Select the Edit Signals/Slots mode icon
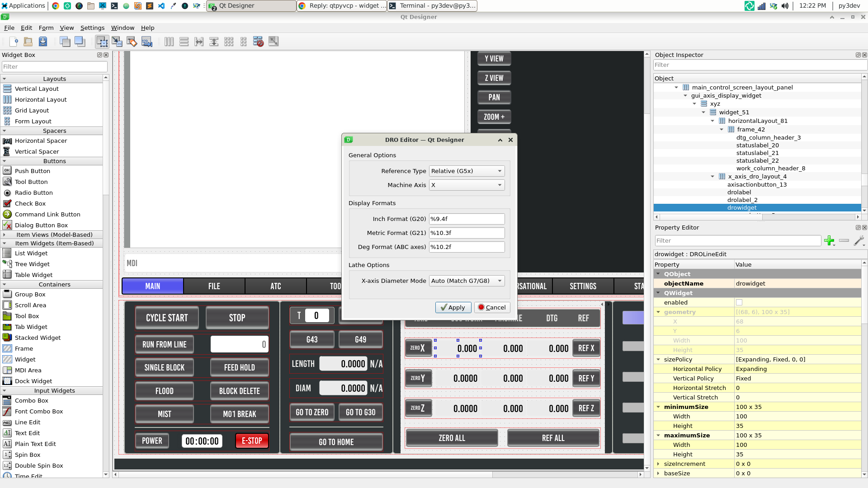This screenshot has height=488, width=868. (117, 42)
